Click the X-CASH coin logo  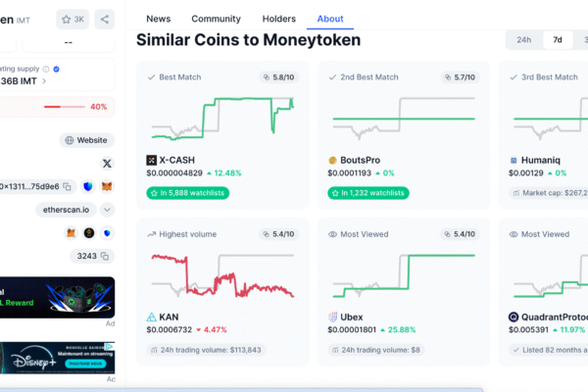(152, 160)
